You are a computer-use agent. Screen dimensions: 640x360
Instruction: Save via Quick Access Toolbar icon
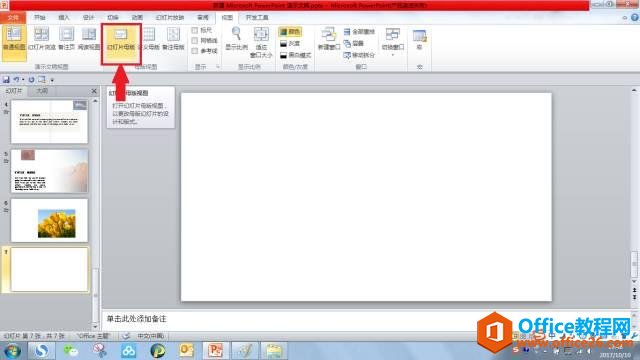click(6, 80)
